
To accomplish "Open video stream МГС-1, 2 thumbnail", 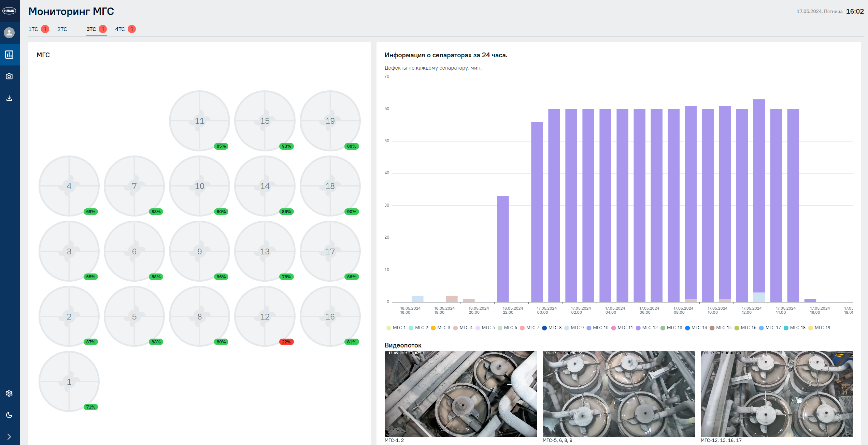I will pos(461,394).
